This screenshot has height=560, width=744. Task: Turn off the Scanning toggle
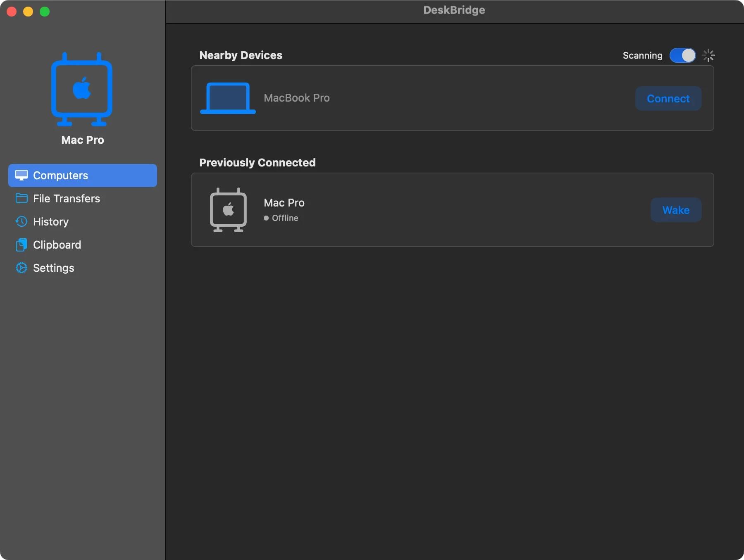(682, 55)
